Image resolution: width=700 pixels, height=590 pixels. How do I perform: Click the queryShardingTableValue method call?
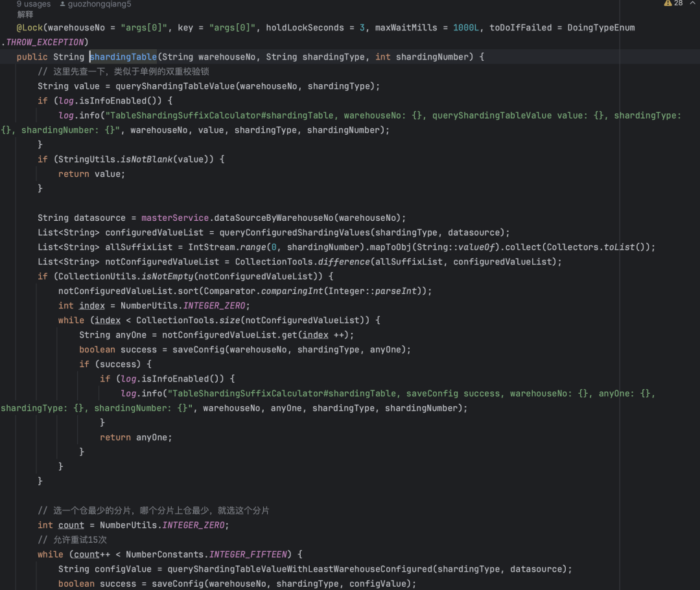(176, 86)
